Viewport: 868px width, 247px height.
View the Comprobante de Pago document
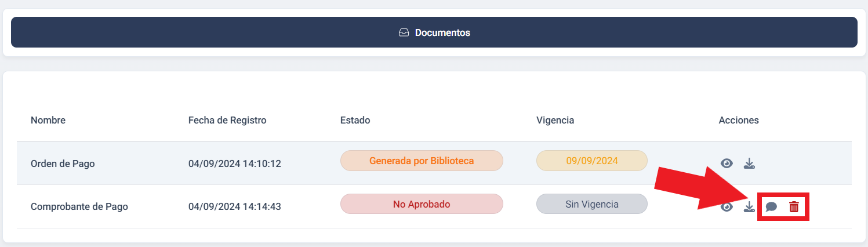(727, 206)
